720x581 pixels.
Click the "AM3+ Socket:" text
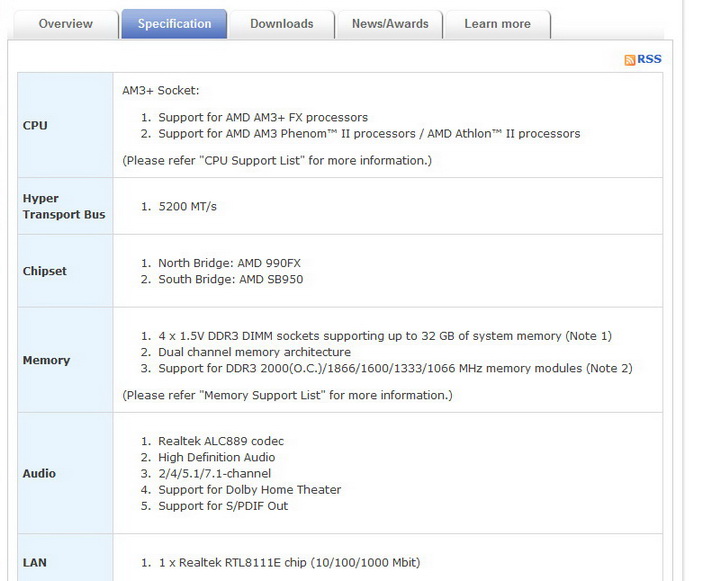coord(161,90)
